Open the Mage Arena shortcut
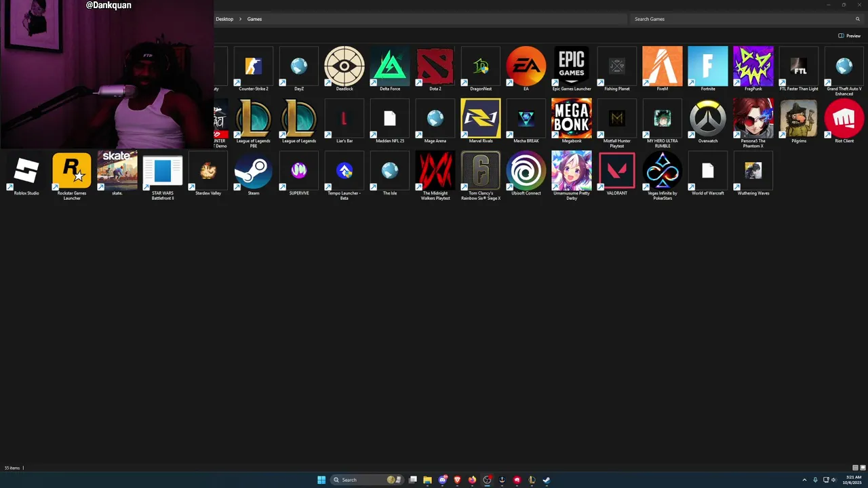The image size is (868, 488). pyautogui.click(x=435, y=121)
